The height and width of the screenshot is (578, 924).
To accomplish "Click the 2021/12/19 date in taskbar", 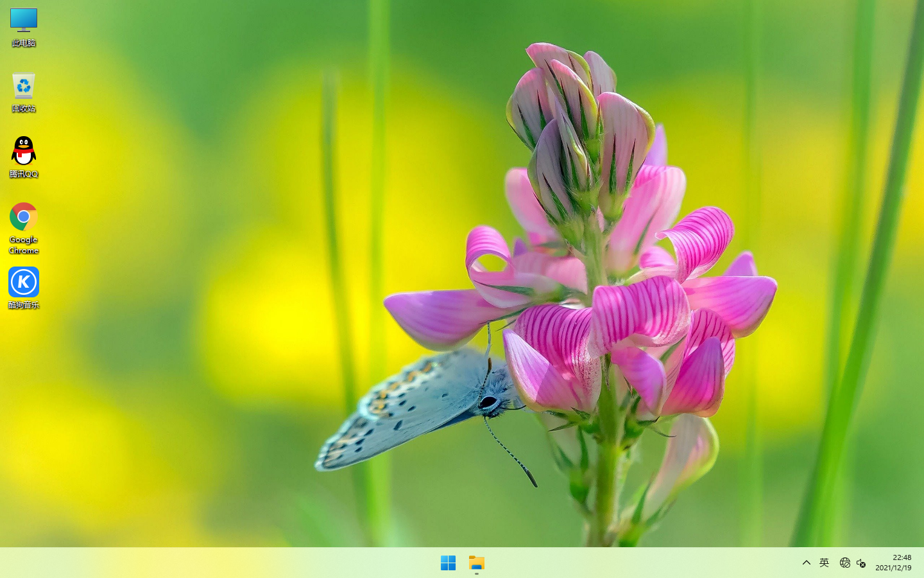I will point(893,568).
